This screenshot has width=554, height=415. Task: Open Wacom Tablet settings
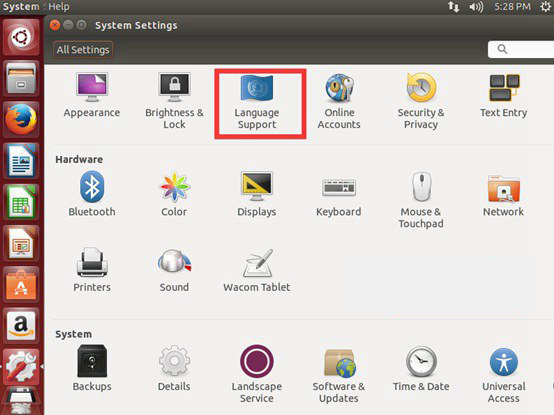click(x=257, y=271)
